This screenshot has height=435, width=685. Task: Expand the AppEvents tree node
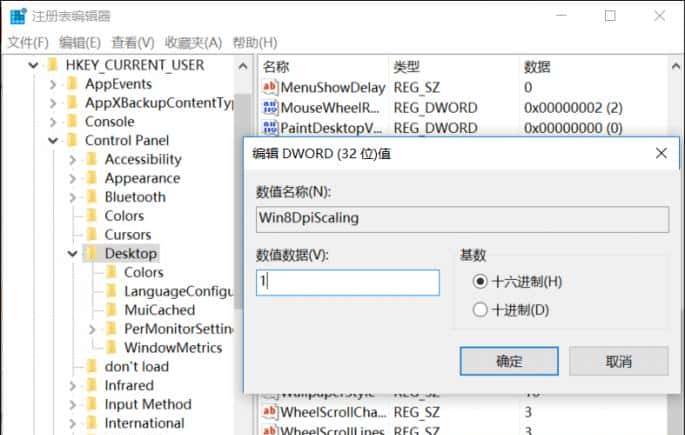click(53, 85)
